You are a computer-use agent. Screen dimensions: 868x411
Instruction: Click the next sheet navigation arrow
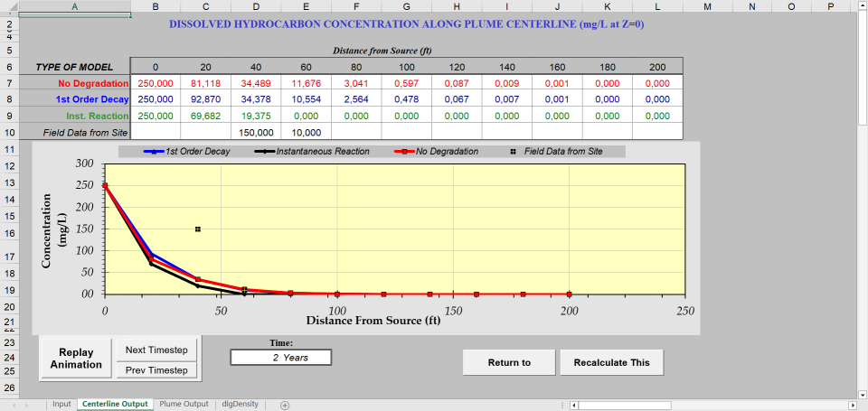28,405
